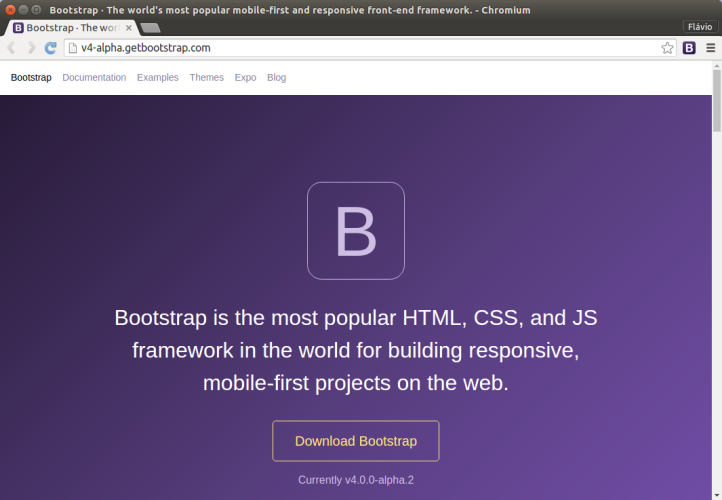Open the Examples nav link
722x500 pixels.
pyautogui.click(x=157, y=77)
